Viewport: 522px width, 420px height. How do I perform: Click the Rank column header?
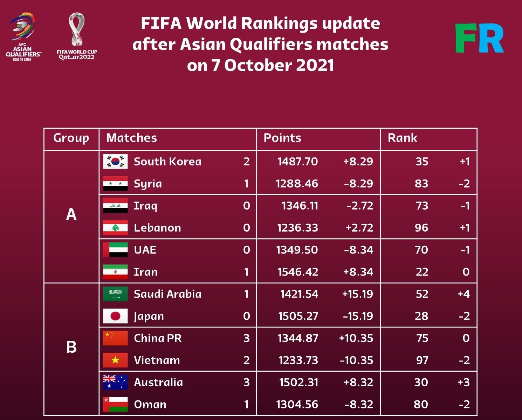coord(403,138)
